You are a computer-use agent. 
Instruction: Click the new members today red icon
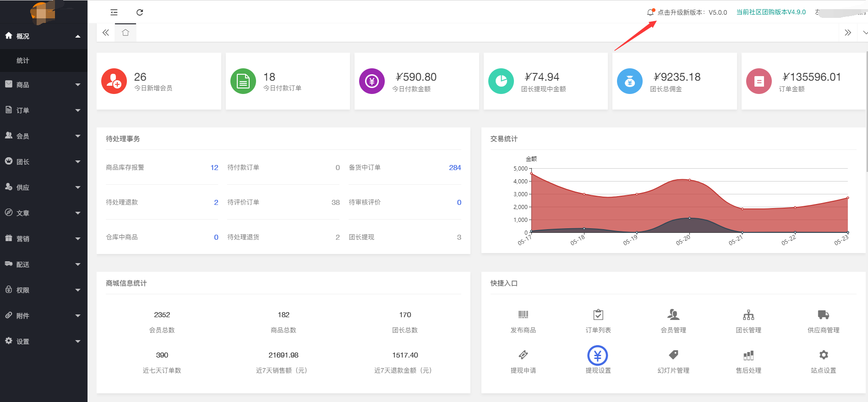(x=114, y=81)
